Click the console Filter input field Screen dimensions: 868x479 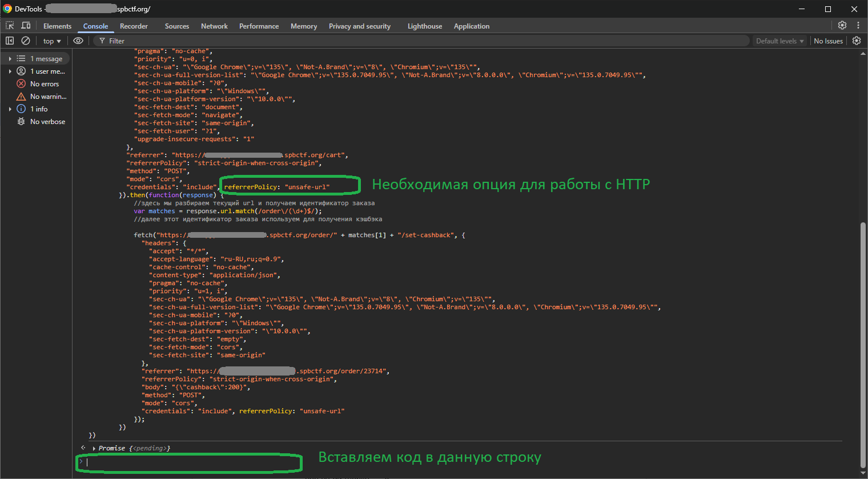pyautogui.click(x=423, y=41)
